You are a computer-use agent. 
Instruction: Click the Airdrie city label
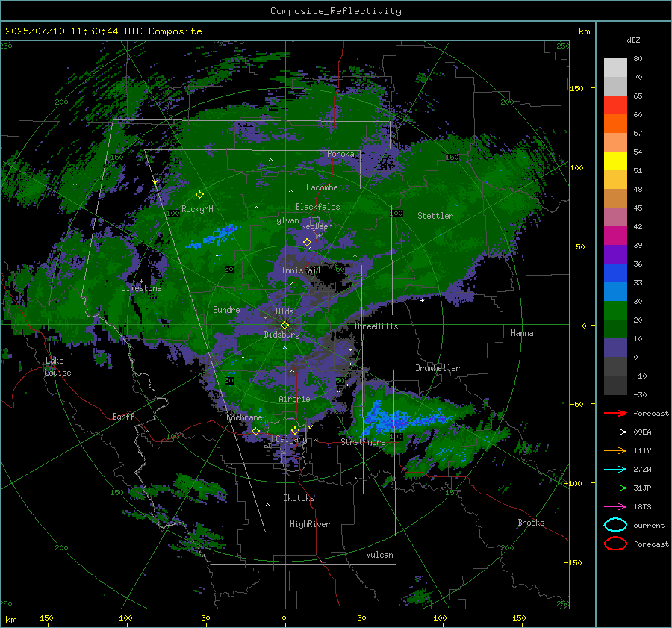[294, 399]
